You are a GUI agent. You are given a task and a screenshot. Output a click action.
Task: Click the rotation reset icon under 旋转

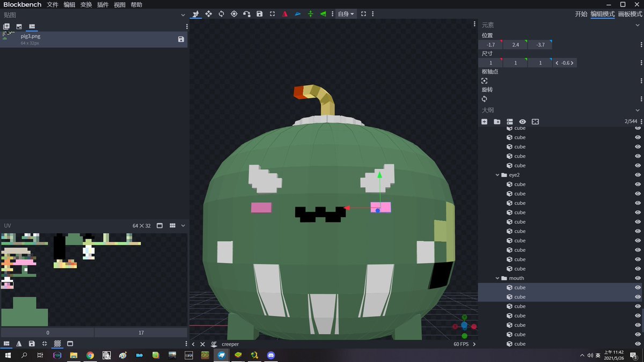(x=485, y=99)
